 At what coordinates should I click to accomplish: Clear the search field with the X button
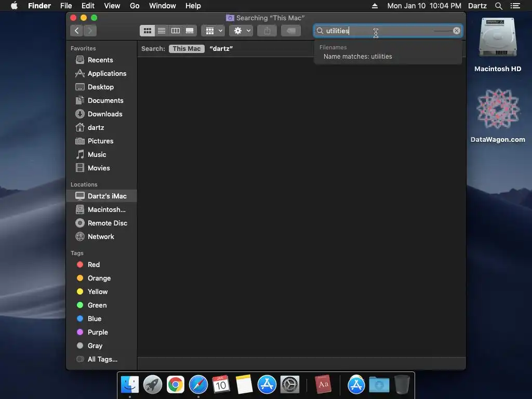[457, 31]
